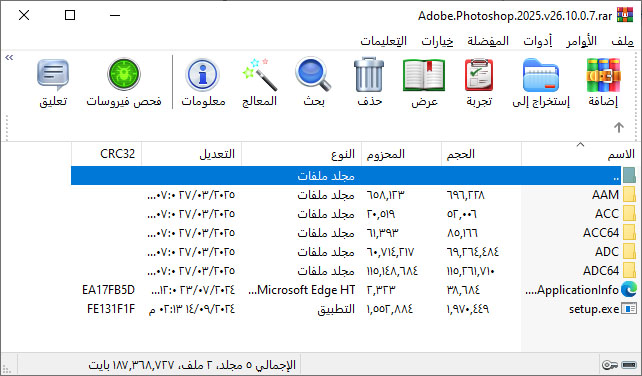The height and width of the screenshot is (376, 642).
Task: Select the ACC folder icon
Action: 629,213
